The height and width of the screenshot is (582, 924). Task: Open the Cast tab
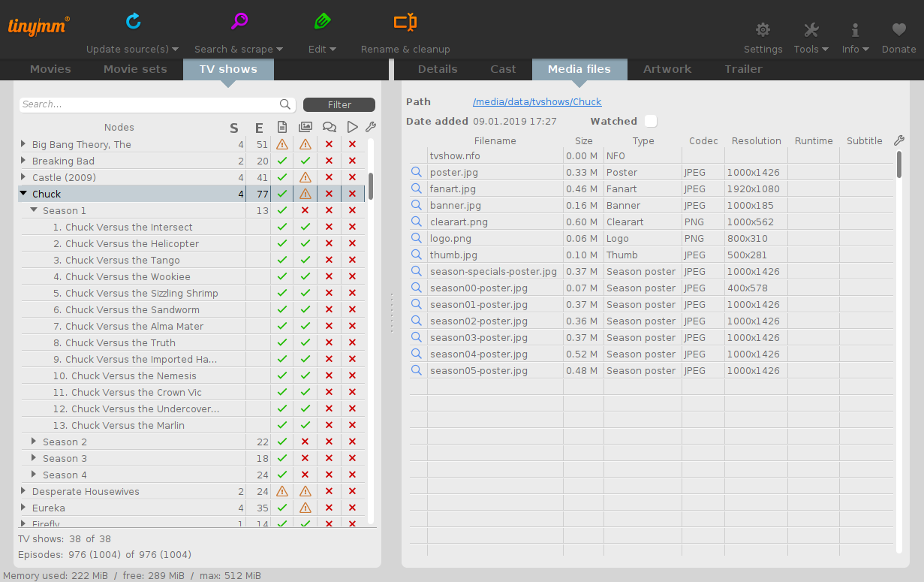click(503, 69)
